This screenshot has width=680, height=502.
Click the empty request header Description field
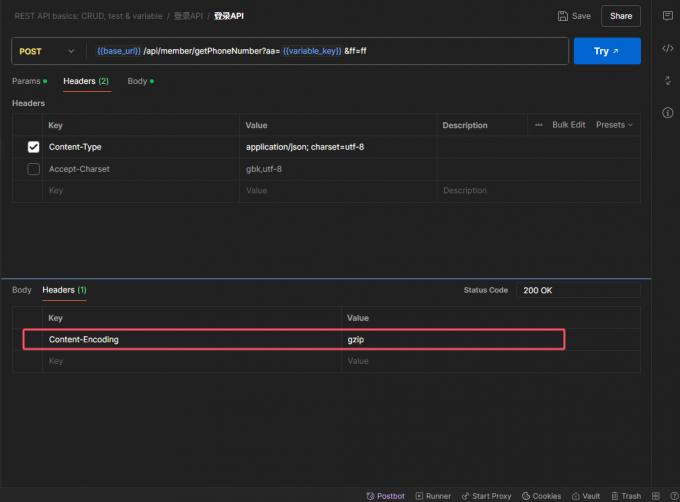(539, 191)
